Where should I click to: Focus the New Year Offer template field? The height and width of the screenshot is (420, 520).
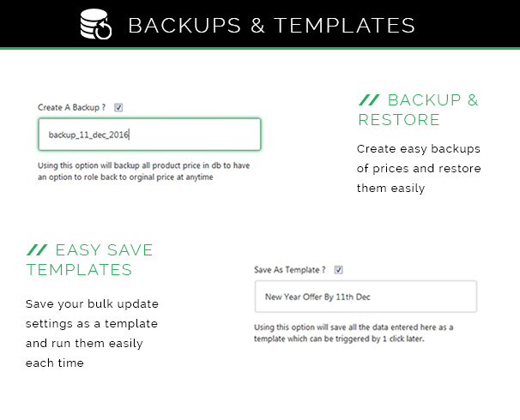(x=366, y=297)
